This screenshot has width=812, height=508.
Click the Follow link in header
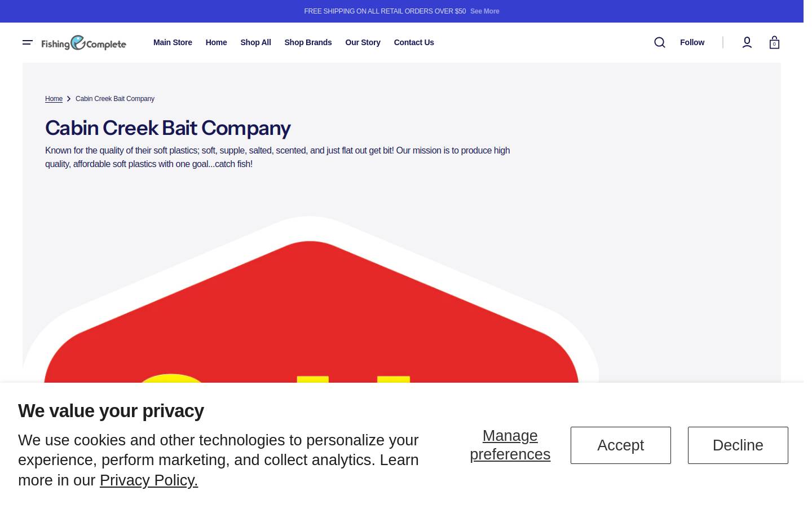[x=692, y=42]
